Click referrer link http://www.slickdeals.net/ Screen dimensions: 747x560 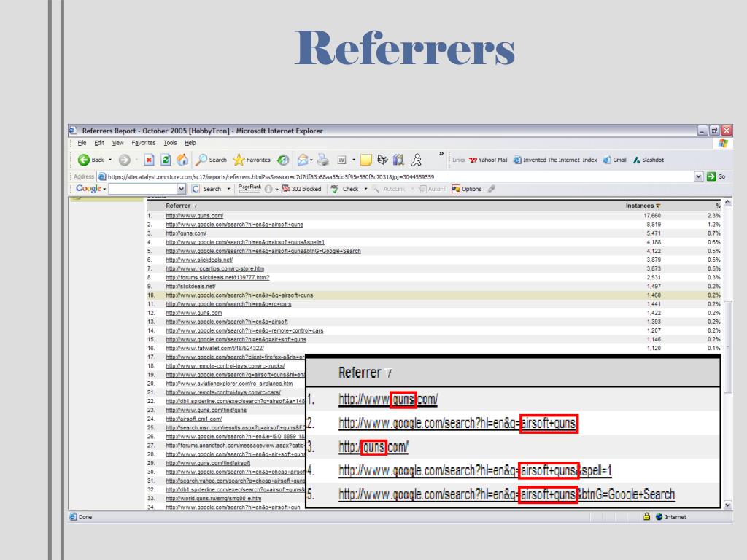pyautogui.click(x=199, y=260)
